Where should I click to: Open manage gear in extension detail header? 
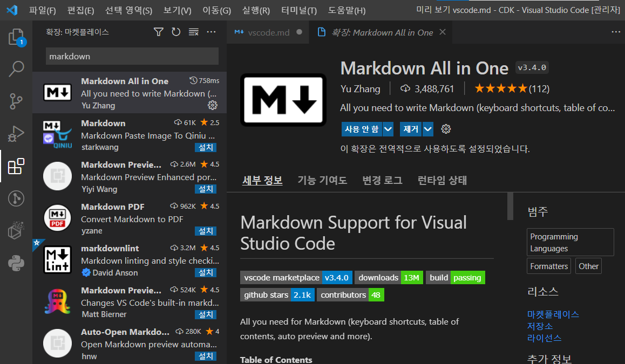click(x=446, y=129)
